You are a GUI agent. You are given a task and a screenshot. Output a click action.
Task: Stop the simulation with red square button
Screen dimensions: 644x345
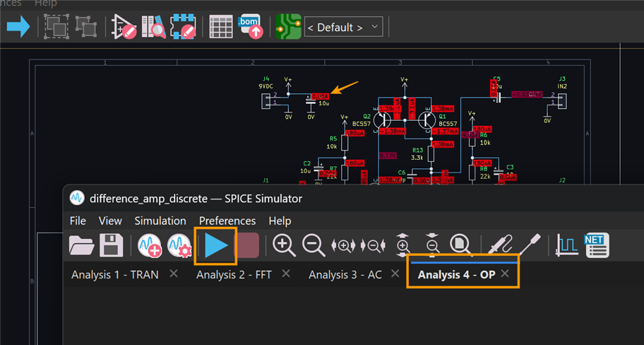(247, 245)
